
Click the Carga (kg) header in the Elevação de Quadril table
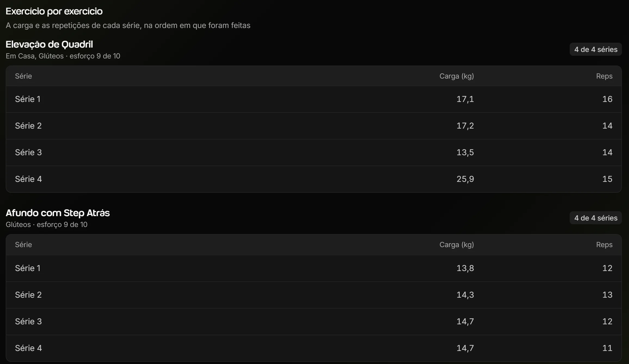(456, 76)
